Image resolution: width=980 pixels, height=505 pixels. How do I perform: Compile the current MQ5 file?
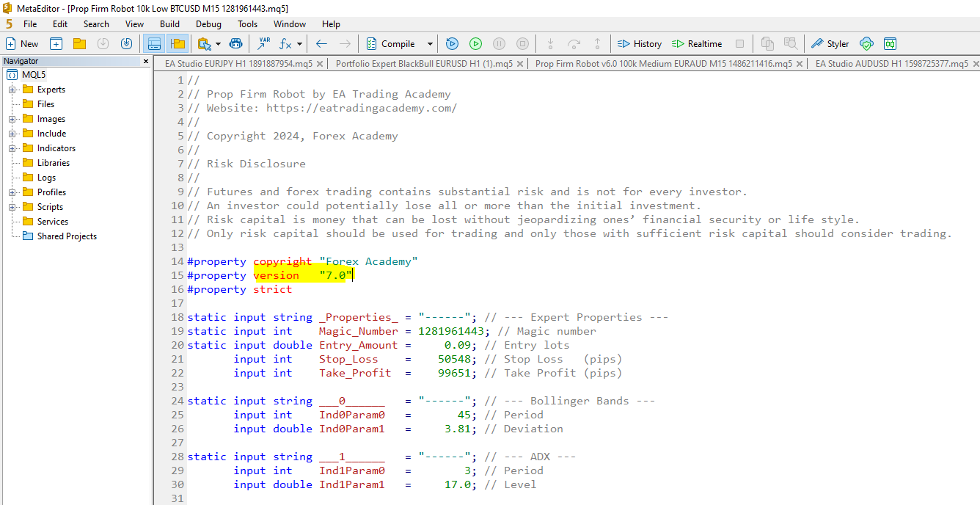(391, 44)
